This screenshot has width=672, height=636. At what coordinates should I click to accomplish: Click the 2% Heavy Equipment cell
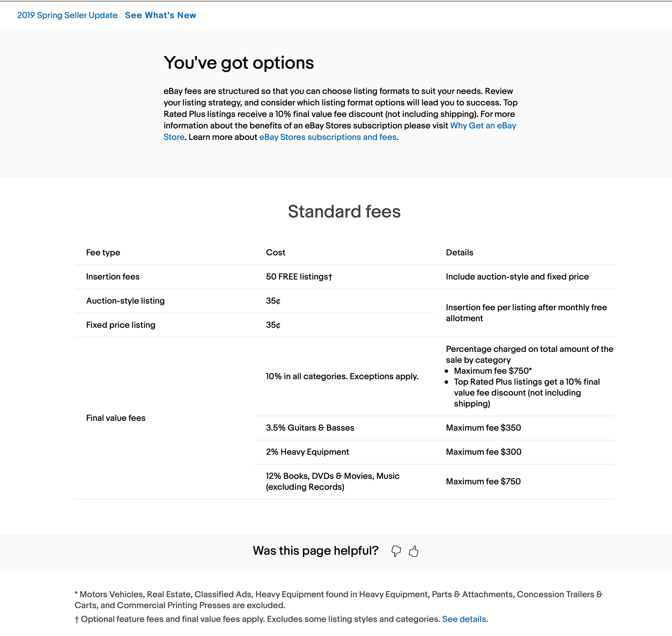click(307, 452)
